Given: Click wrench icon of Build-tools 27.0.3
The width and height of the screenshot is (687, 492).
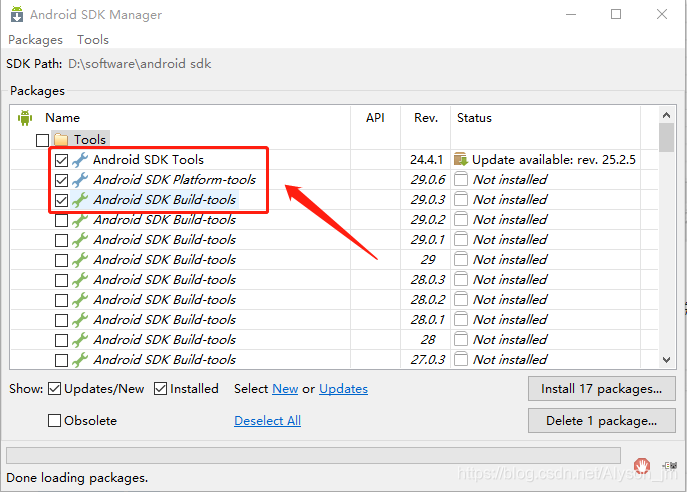Looking at the screenshot, I should pos(80,360).
